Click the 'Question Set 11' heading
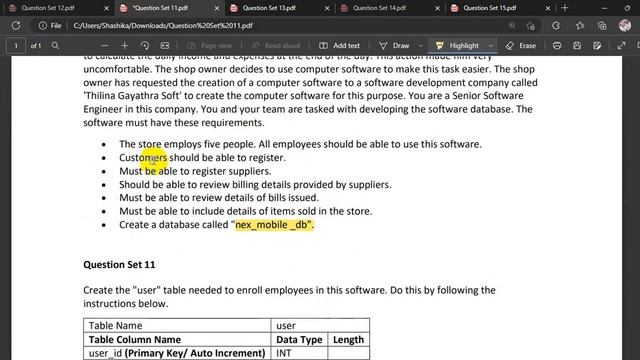640x360 pixels. (x=119, y=265)
